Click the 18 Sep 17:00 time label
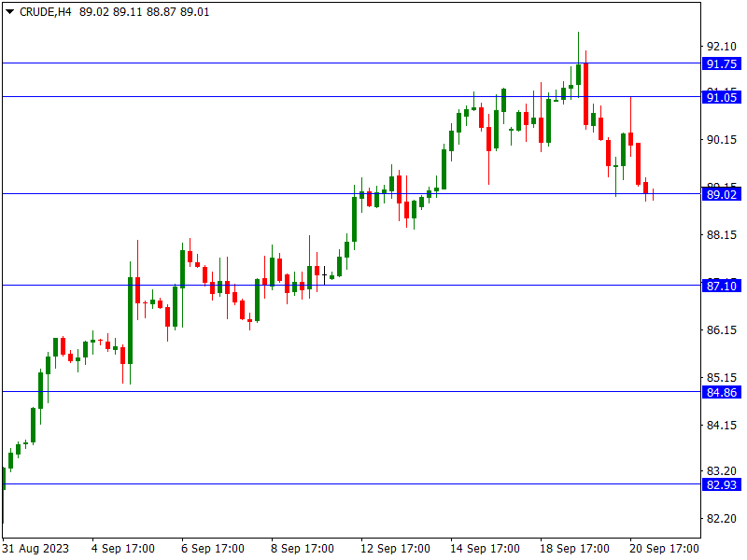This screenshot has height=560, width=747. coord(574,549)
